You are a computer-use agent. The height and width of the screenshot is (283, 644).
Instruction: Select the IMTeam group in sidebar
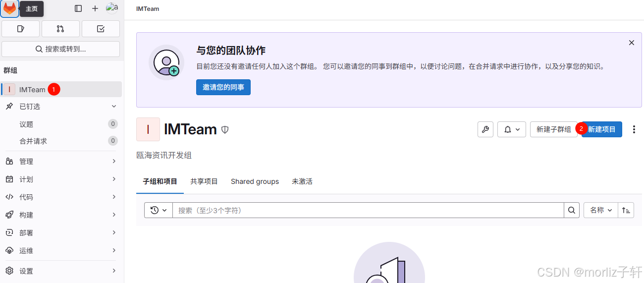click(x=61, y=89)
